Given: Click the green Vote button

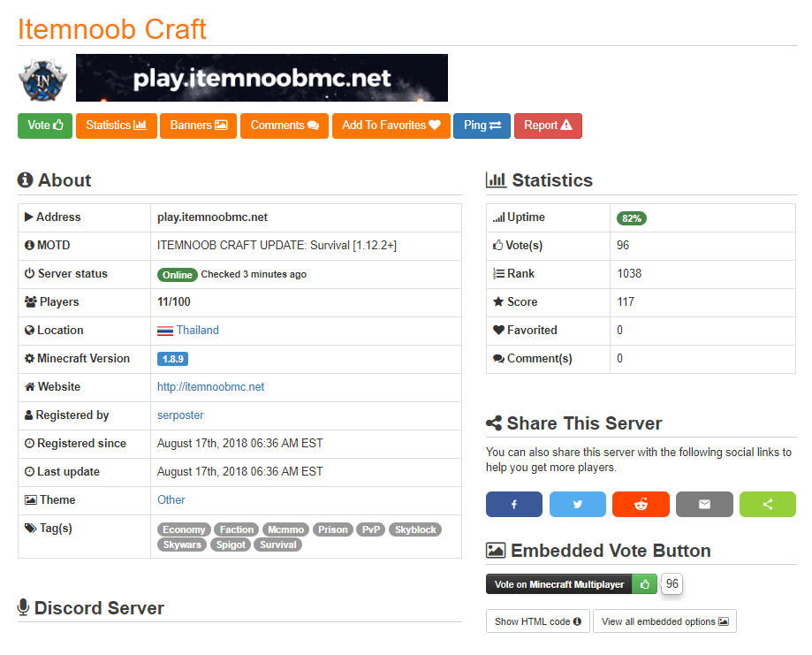Looking at the screenshot, I should (45, 126).
